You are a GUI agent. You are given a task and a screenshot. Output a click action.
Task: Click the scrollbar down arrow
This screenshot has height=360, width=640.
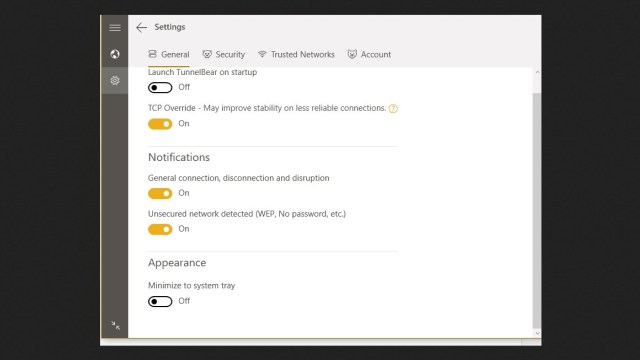[x=537, y=333]
